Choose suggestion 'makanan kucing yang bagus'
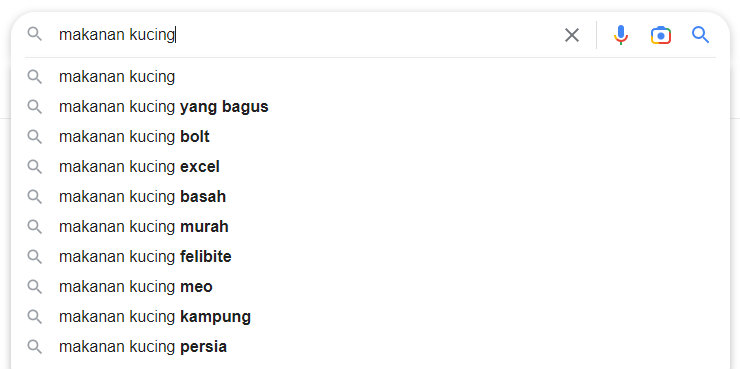The image size is (740, 369). point(370,107)
